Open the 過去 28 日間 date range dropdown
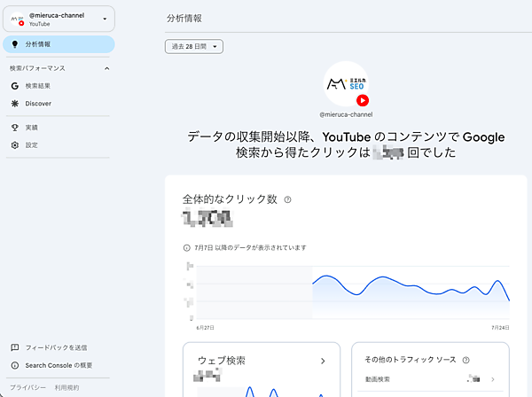The image size is (532, 397). pyautogui.click(x=194, y=47)
